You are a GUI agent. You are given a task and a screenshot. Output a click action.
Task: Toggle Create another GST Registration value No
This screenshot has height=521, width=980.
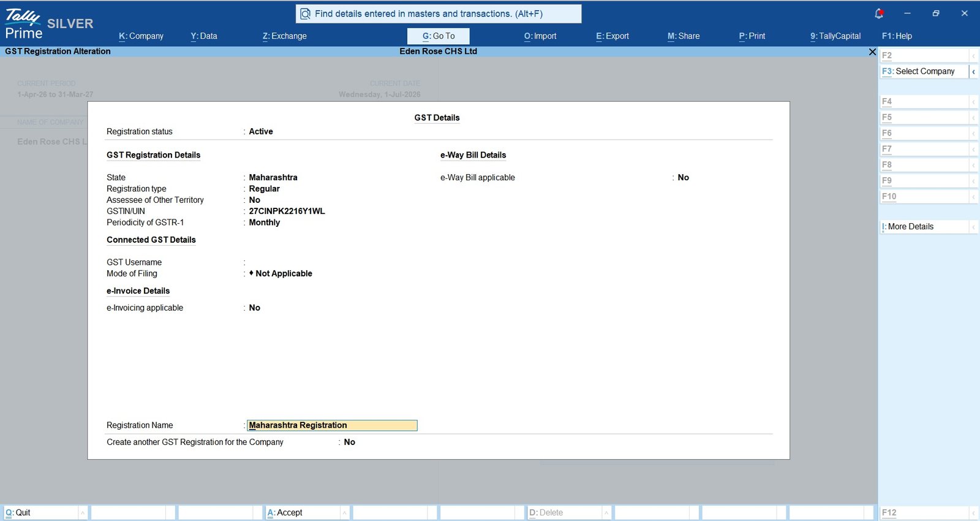pos(349,442)
